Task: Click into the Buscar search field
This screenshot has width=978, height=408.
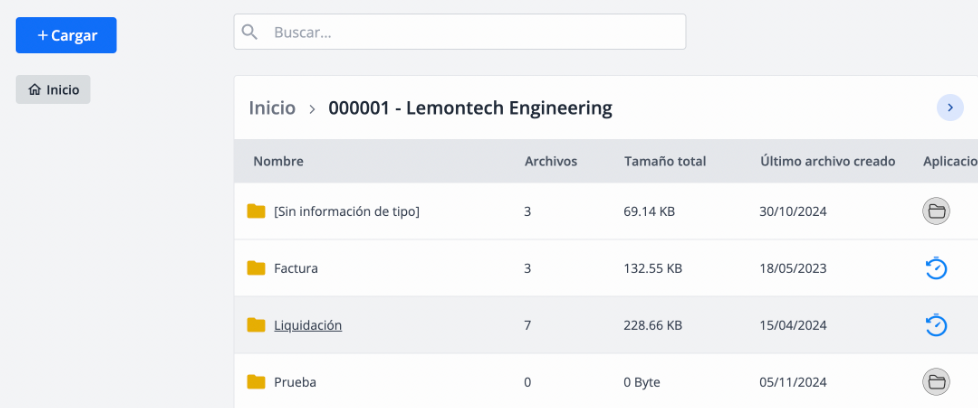Action: point(460,32)
